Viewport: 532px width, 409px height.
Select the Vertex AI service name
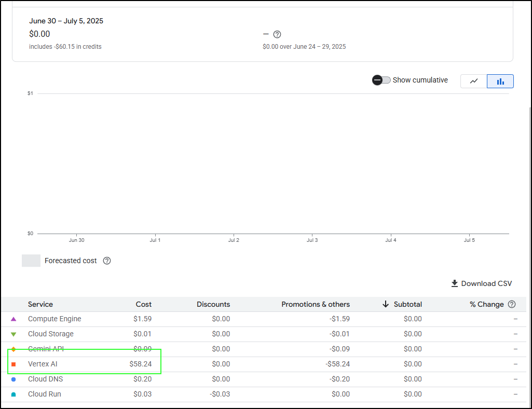coord(43,364)
